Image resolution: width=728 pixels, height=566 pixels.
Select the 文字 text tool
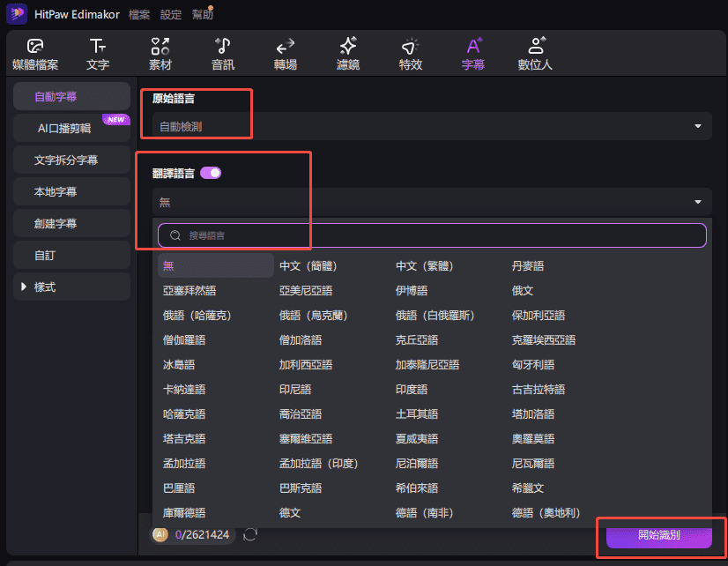(x=98, y=53)
